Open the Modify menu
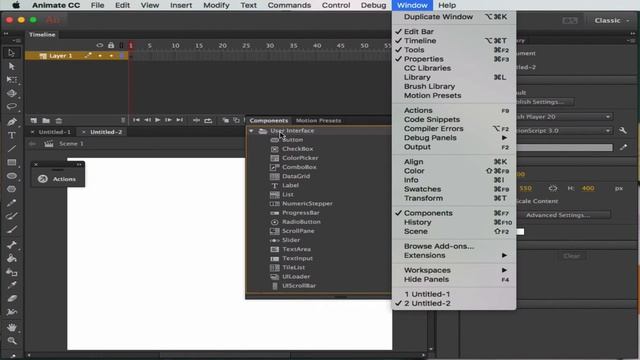Screen dimensions: 640x360 216,5
